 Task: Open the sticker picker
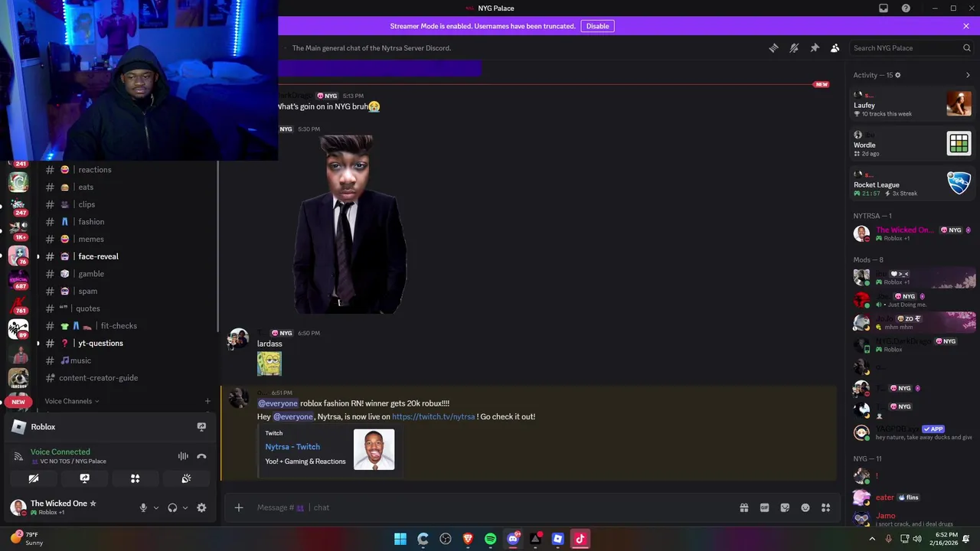pyautogui.click(x=785, y=507)
